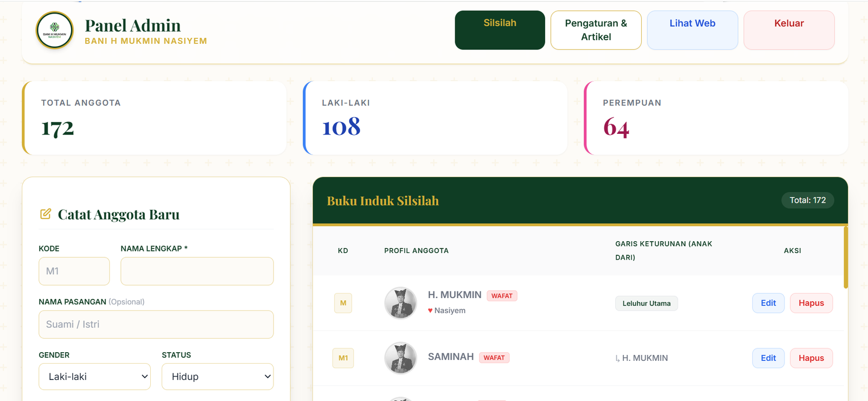Click the table's vertical scrollbar
This screenshot has width=868, height=401.
[845, 257]
